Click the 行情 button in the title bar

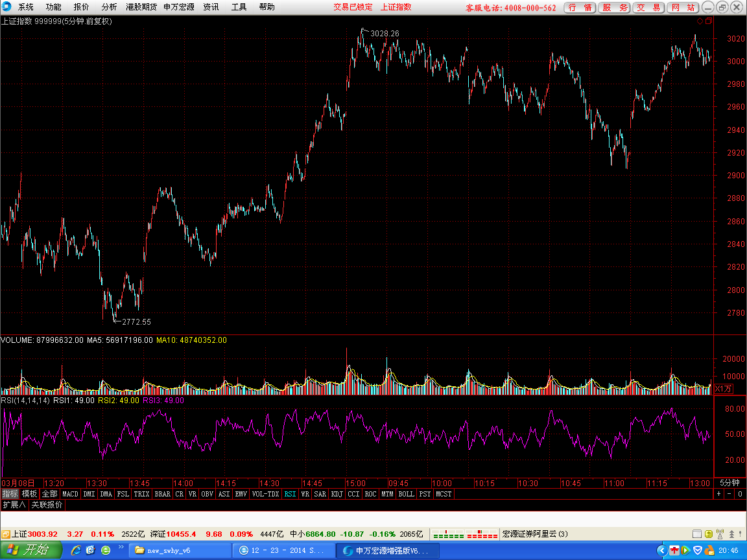click(x=580, y=8)
